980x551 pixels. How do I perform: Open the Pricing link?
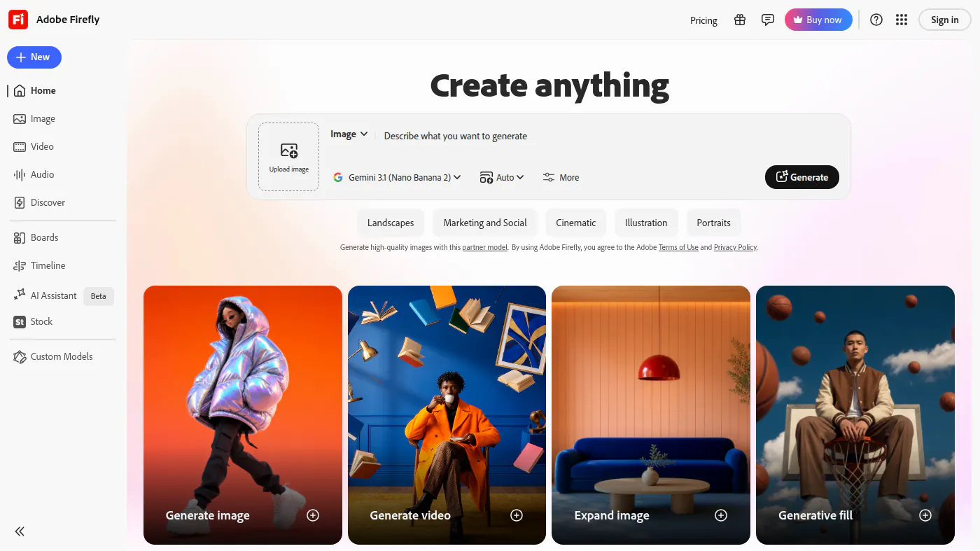click(x=703, y=20)
